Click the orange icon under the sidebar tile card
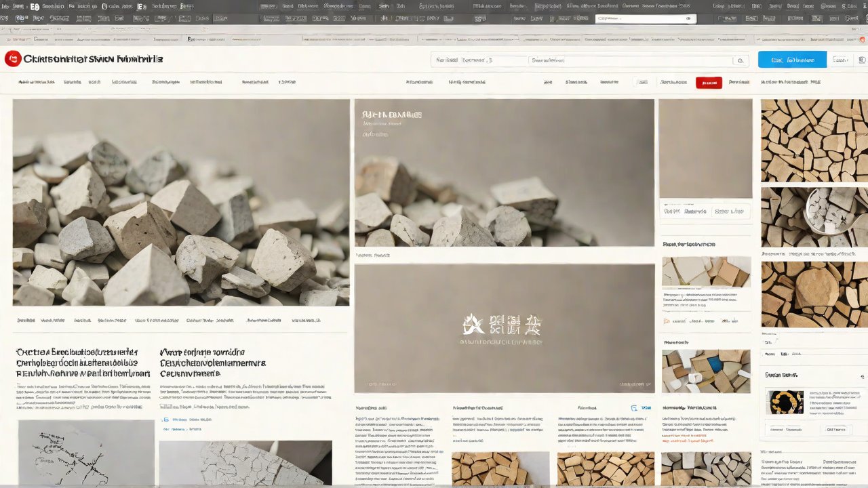This screenshot has width=868, height=488. click(667, 321)
